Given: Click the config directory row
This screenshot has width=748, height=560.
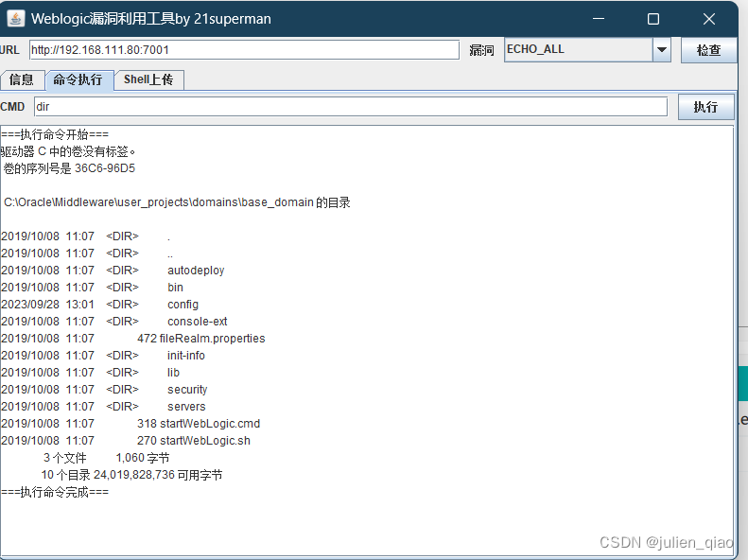Looking at the screenshot, I should click(x=99, y=305).
